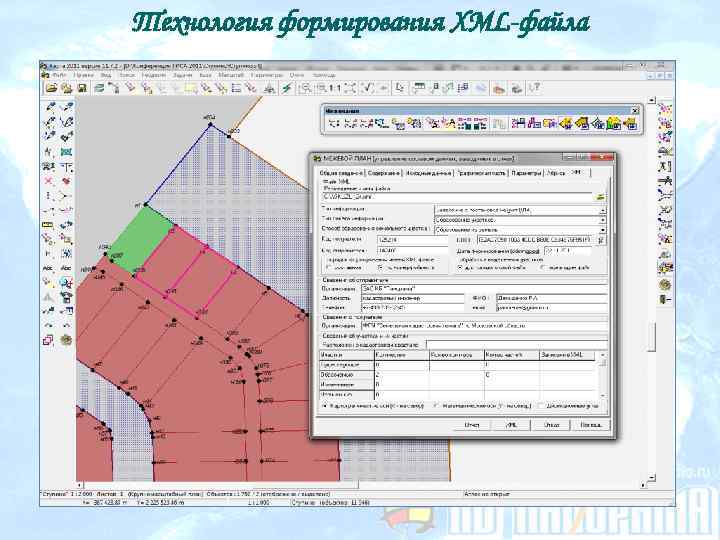Select the arrow pointer tool in toolbar
The image size is (720, 540).
tap(400, 88)
